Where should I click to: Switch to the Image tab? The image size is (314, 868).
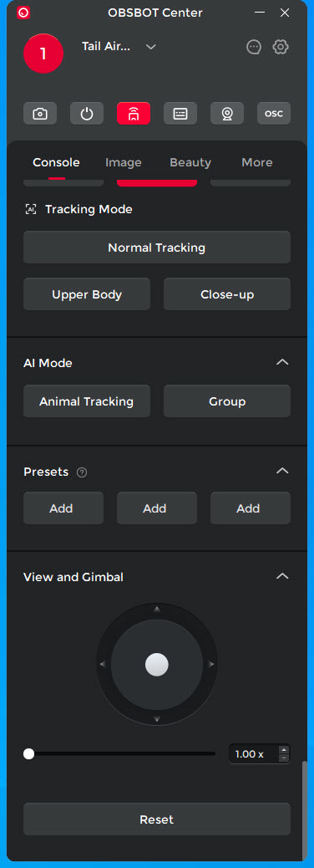[124, 162]
